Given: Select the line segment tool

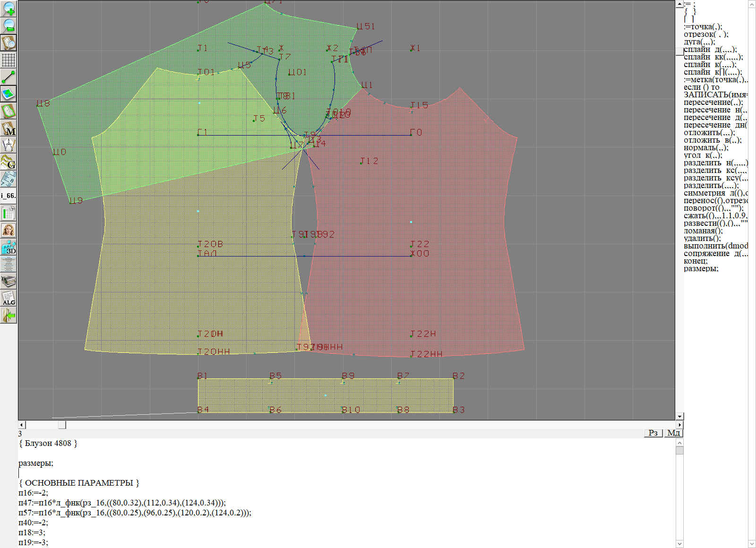Looking at the screenshot, I should click(x=9, y=77).
